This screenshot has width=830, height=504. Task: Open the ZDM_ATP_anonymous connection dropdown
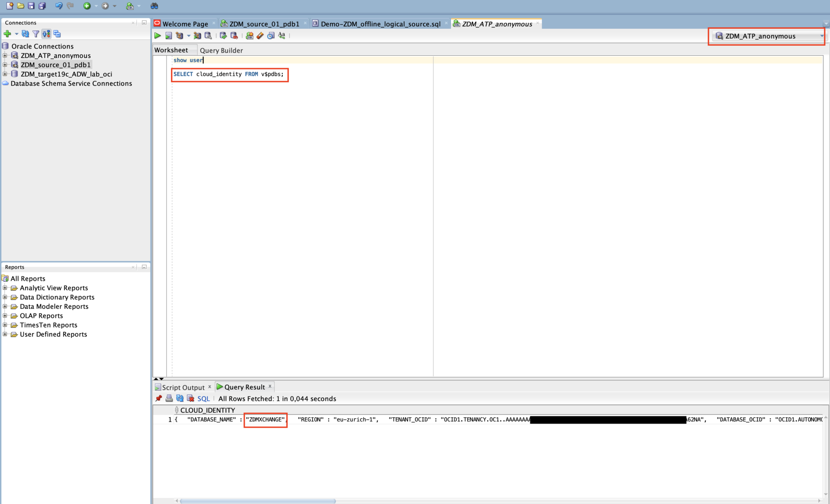821,36
